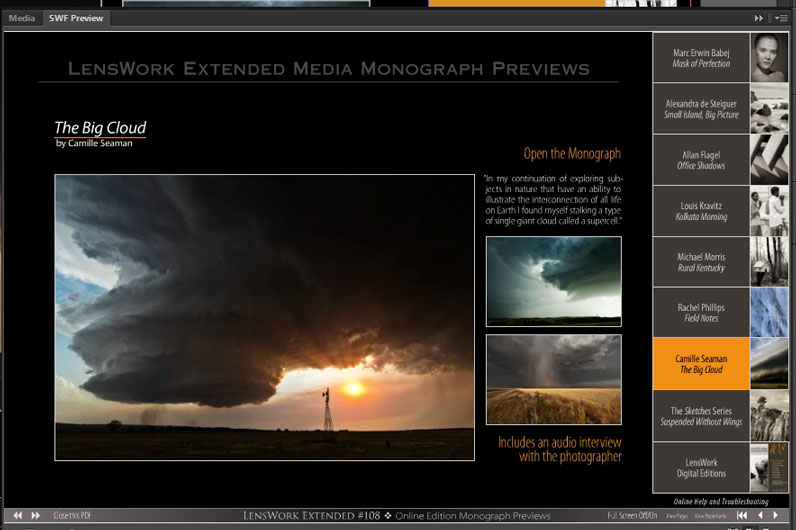Screen dimensions: 796x530
Task: Click Sketches Series bird thumbnail
Action: (769, 416)
